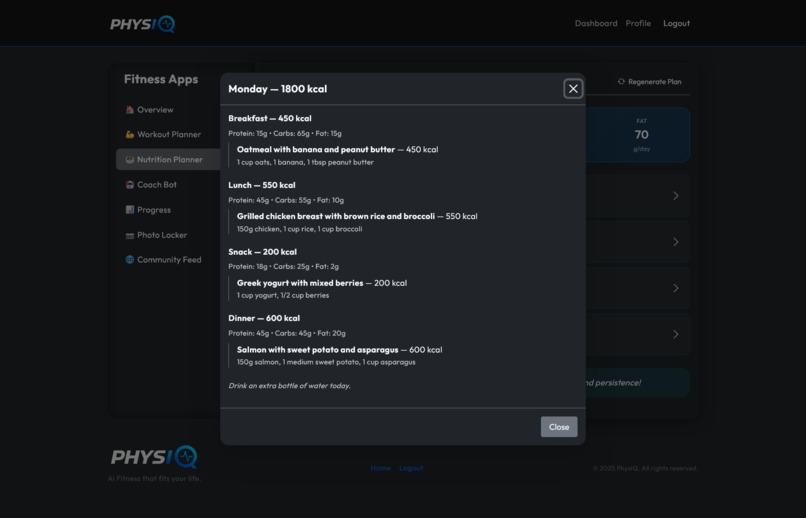Close the Monday meal modal with X

573,89
